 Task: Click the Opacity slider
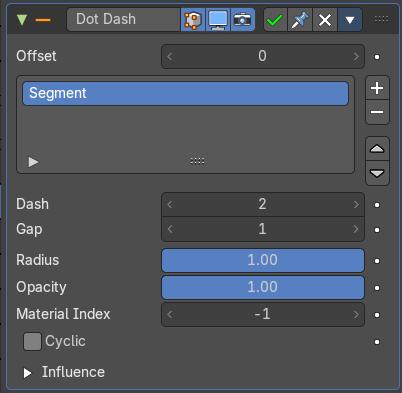(263, 287)
